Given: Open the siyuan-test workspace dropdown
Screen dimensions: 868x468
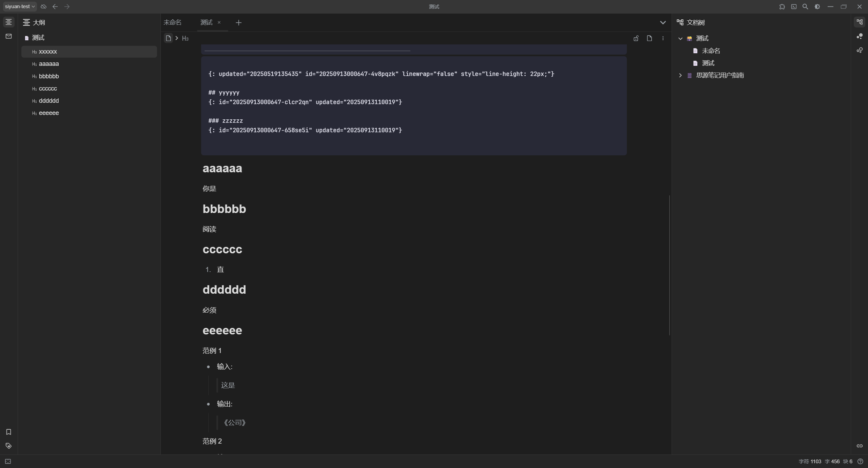Looking at the screenshot, I should point(20,6).
